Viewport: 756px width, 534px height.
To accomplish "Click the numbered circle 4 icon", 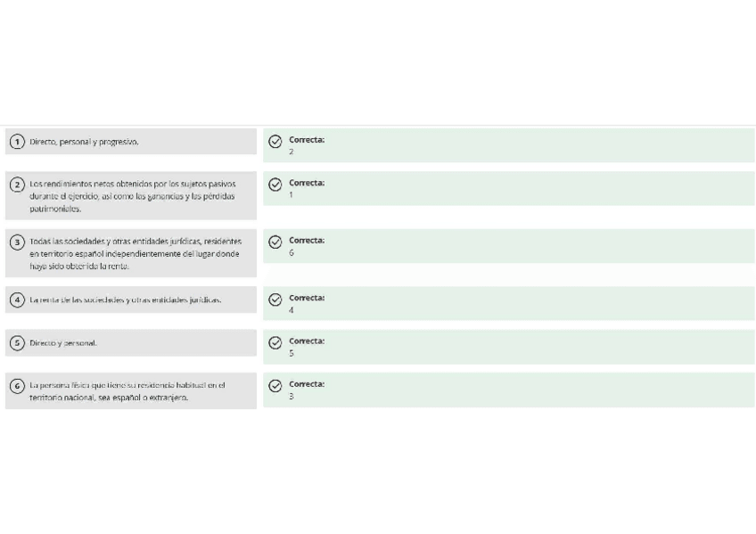I will pyautogui.click(x=17, y=300).
